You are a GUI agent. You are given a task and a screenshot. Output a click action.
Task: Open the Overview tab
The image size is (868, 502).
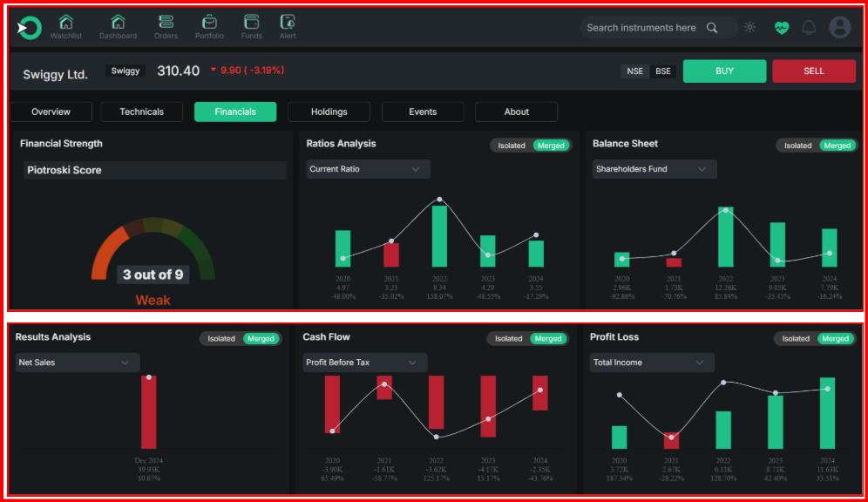pos(51,112)
